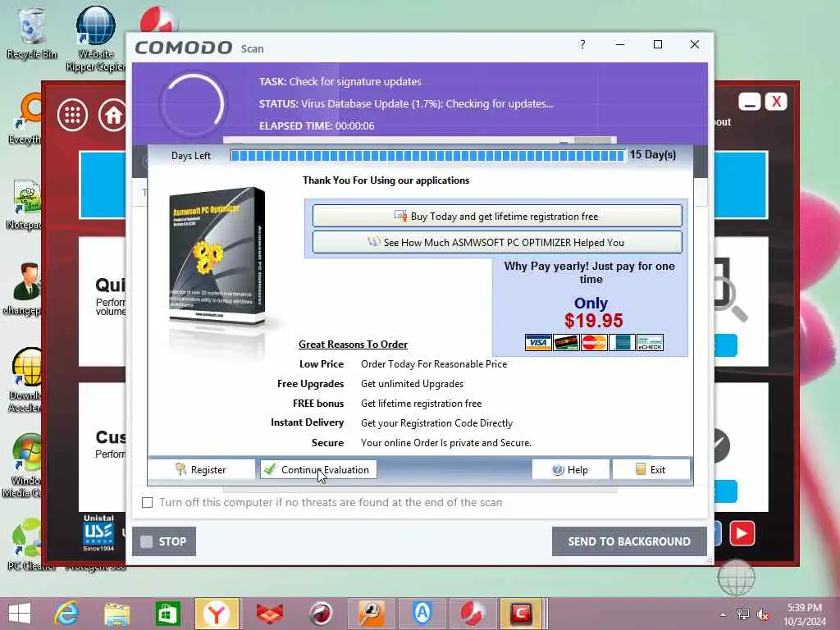The width and height of the screenshot is (840, 630).
Task: Click Buy Today and get lifetime registration
Action: pos(497,217)
